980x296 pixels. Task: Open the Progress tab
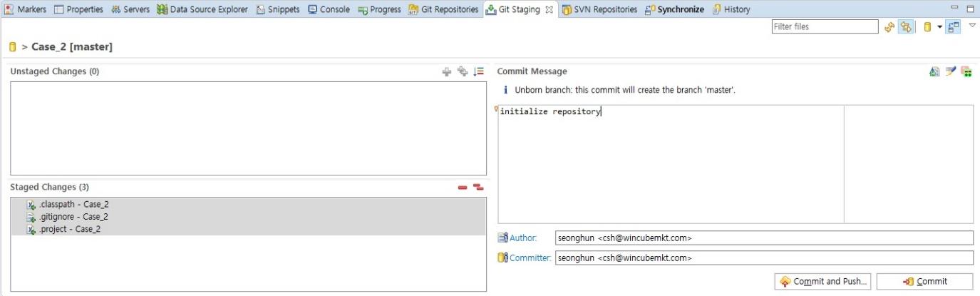click(x=379, y=9)
